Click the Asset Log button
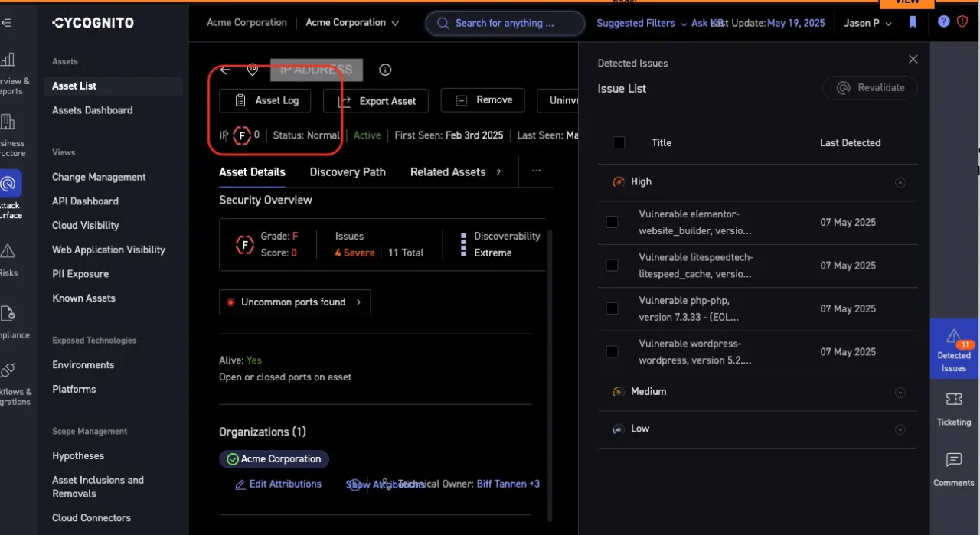This screenshot has height=535, width=980. 265,100
